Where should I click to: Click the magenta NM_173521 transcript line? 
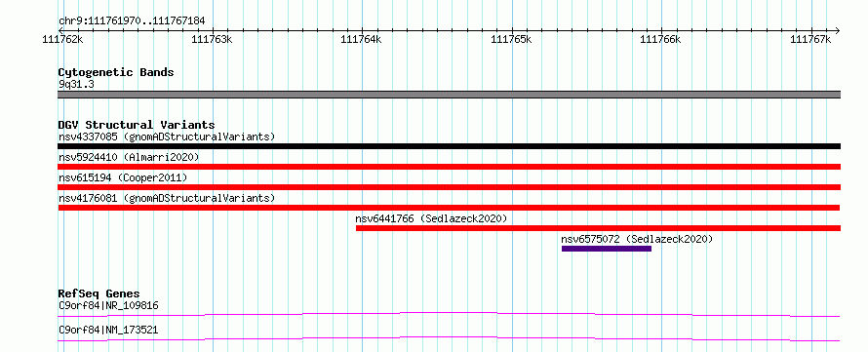point(449,338)
